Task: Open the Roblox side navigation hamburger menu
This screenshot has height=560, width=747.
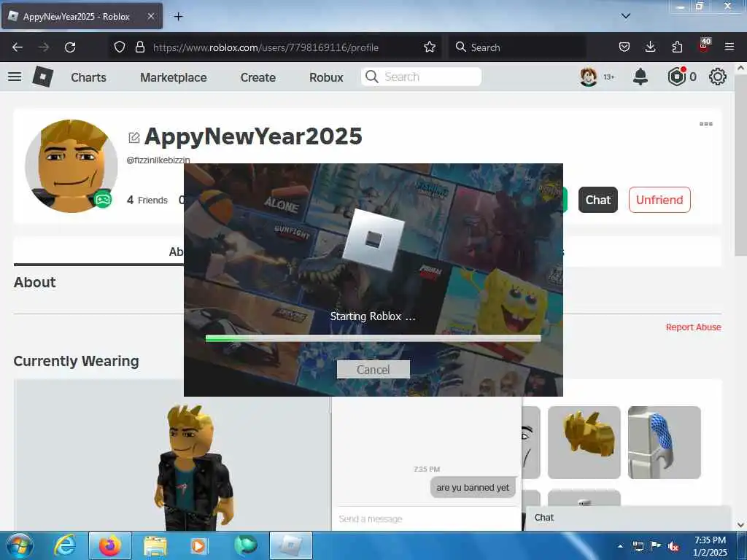Action: tap(15, 76)
